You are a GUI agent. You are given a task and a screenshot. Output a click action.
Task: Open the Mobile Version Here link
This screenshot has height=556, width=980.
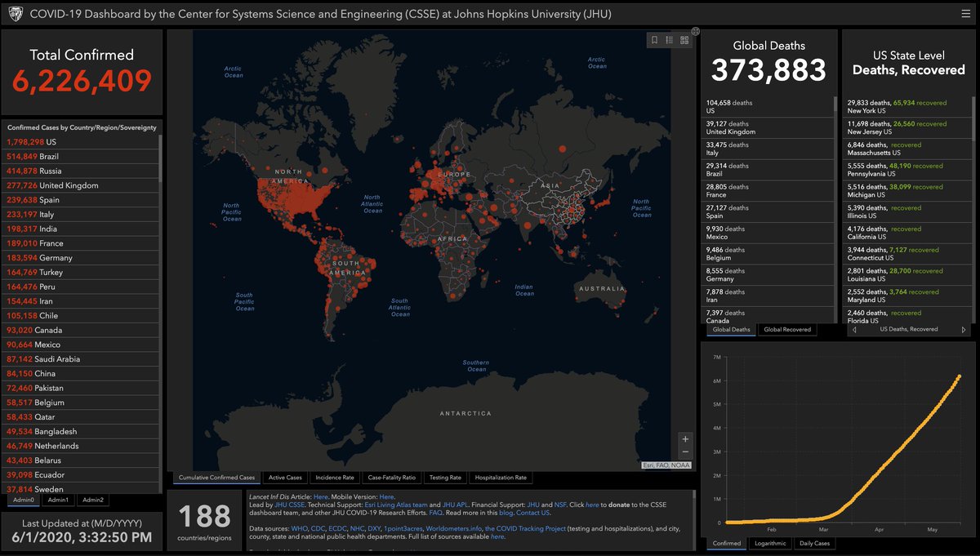tap(386, 496)
